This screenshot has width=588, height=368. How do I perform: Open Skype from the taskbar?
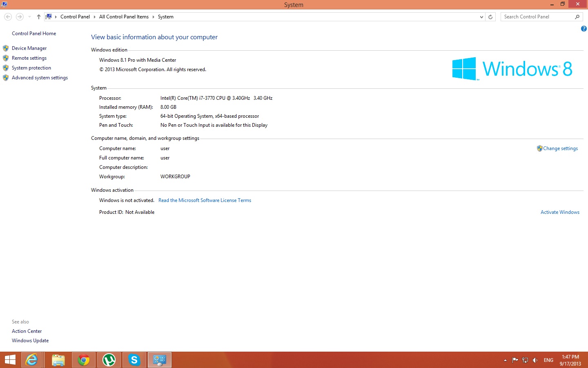134,360
